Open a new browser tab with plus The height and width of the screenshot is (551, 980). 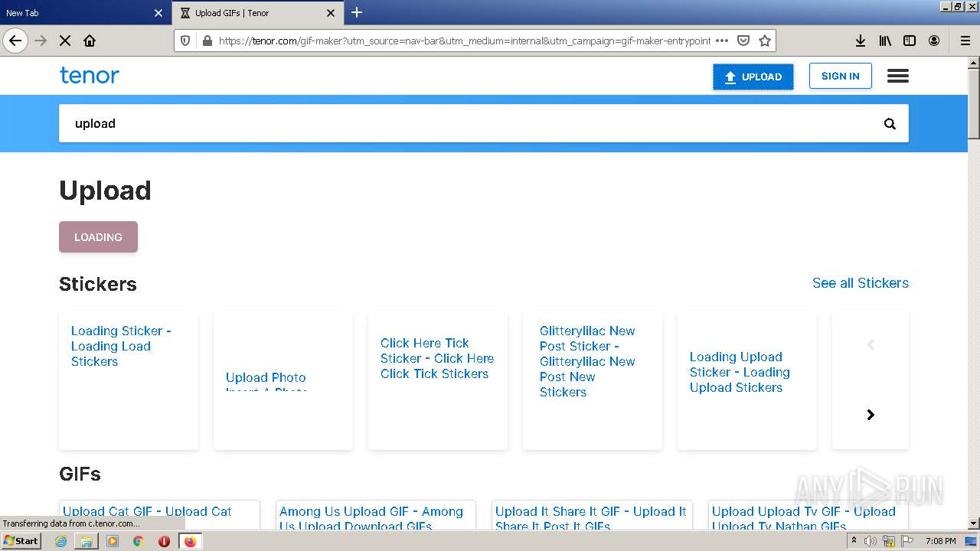click(357, 12)
